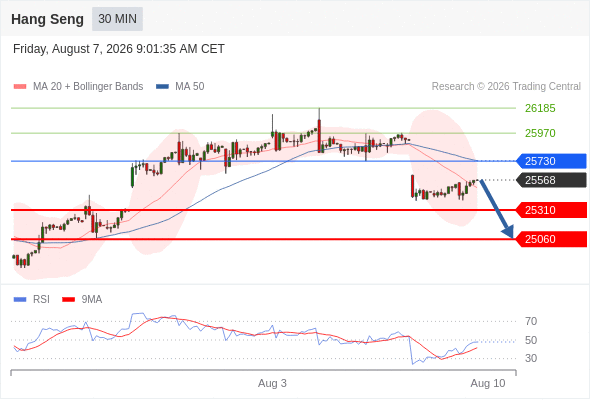This screenshot has height=400, width=590.
Task: Click the date and time stamp text
Action: (119, 49)
